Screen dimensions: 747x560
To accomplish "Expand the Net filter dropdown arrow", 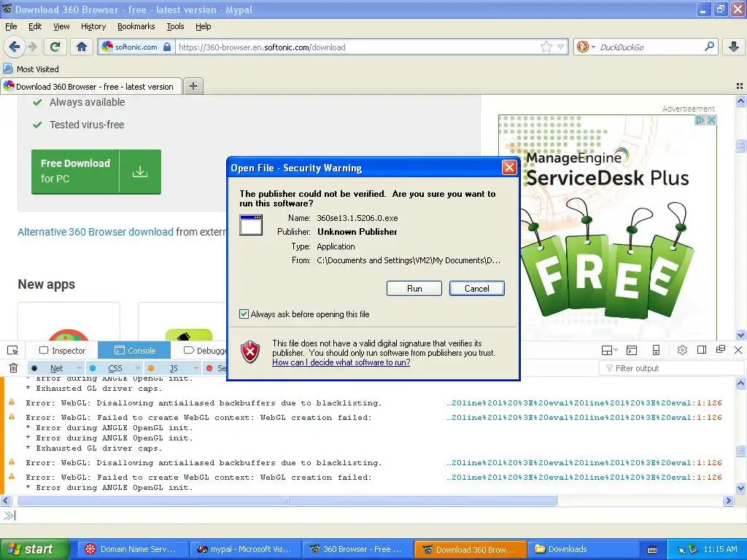I will [x=79, y=368].
